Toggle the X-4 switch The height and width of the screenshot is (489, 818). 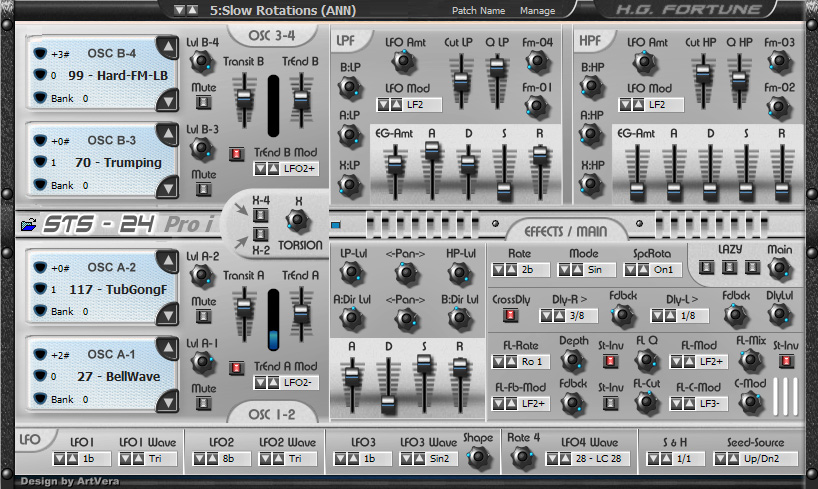[x=260, y=216]
